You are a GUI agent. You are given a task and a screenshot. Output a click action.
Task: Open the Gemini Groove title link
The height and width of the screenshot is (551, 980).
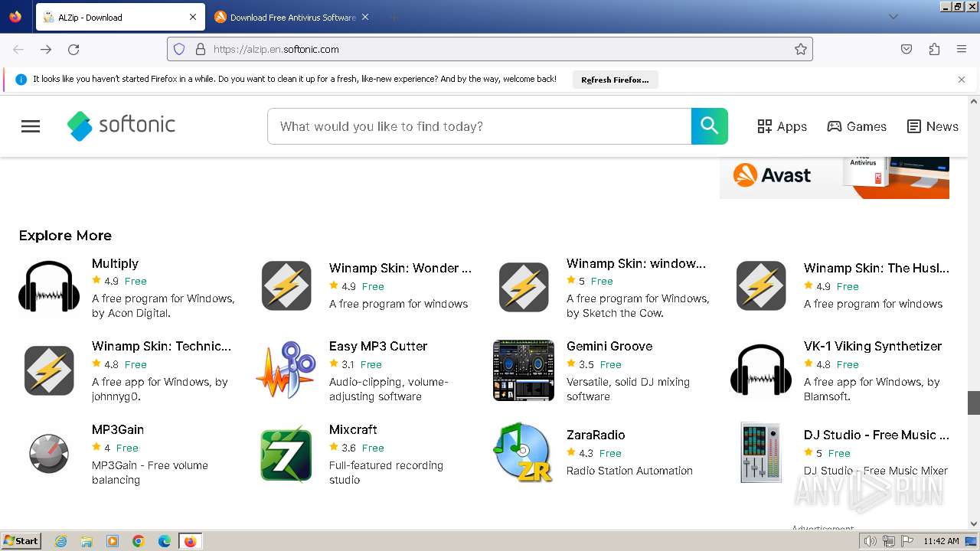(609, 346)
